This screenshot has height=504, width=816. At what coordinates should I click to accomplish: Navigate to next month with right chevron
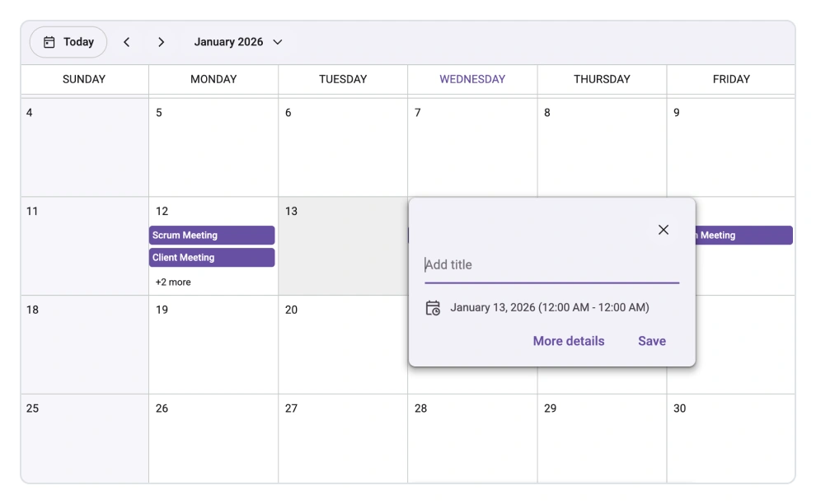coord(162,41)
